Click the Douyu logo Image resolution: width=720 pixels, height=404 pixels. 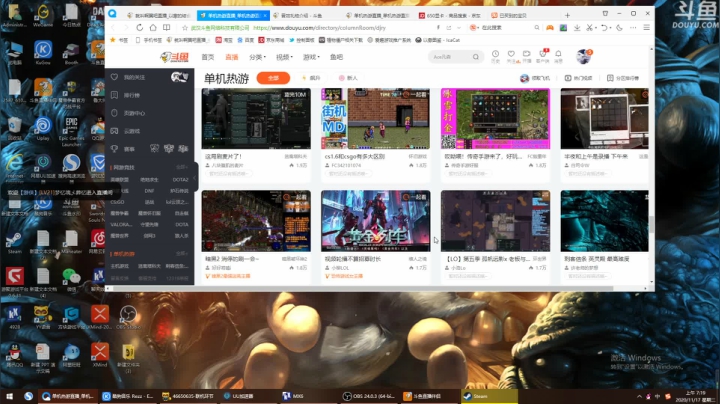[x=174, y=57]
